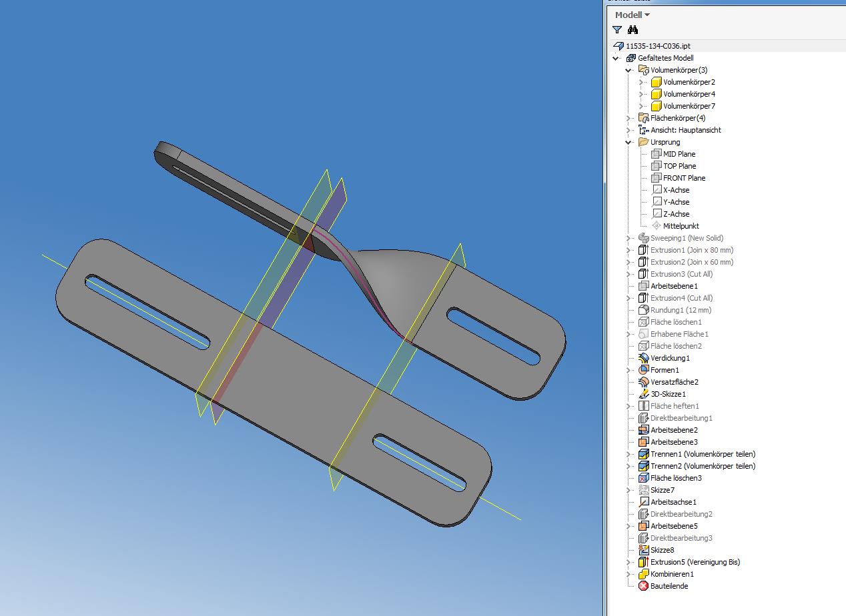Click the binoculars search icon

633,30
